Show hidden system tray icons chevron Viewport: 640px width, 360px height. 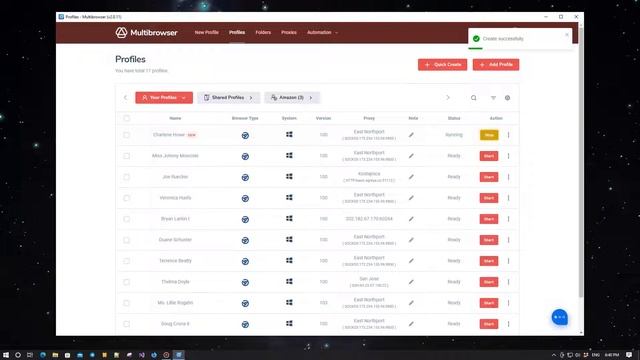[x=554, y=355]
